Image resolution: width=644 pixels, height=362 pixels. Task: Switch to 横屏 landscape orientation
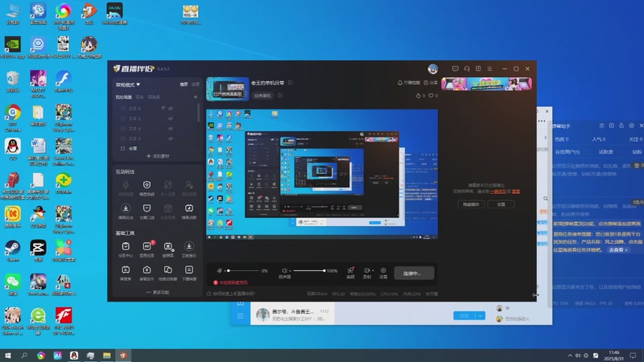[184, 84]
